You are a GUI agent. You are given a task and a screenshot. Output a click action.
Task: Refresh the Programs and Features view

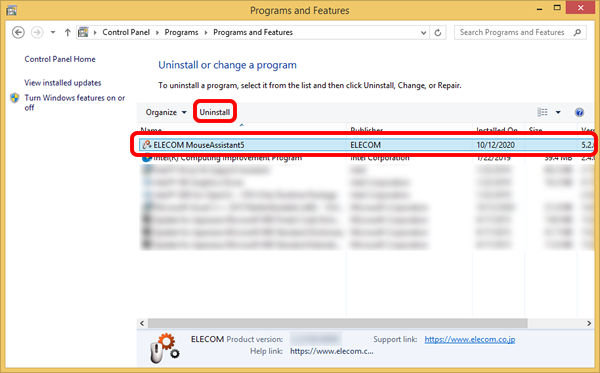tap(438, 33)
